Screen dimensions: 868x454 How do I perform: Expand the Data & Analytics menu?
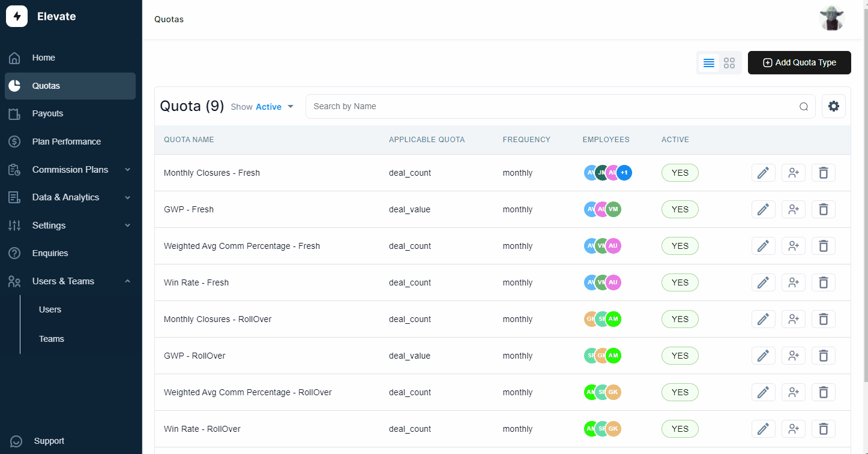pos(70,197)
